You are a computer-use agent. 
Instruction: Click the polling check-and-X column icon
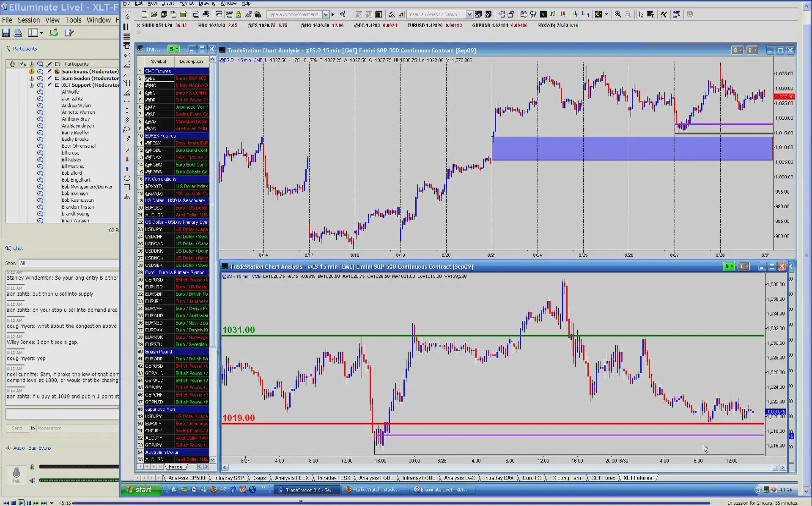coord(23,64)
